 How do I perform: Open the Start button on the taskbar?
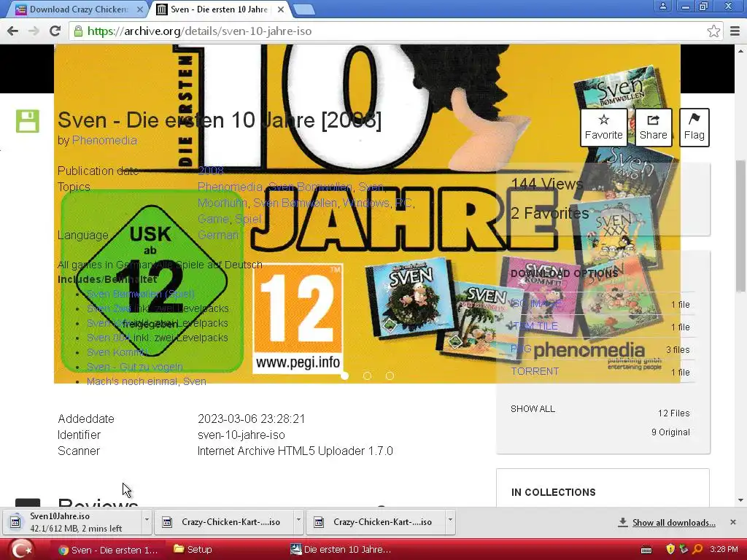pos(21,549)
